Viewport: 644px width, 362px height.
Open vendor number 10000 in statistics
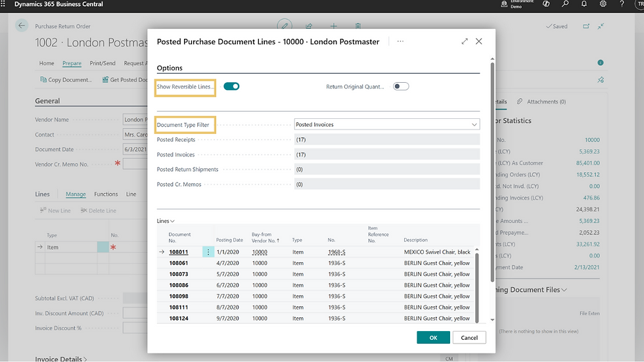[592, 140]
